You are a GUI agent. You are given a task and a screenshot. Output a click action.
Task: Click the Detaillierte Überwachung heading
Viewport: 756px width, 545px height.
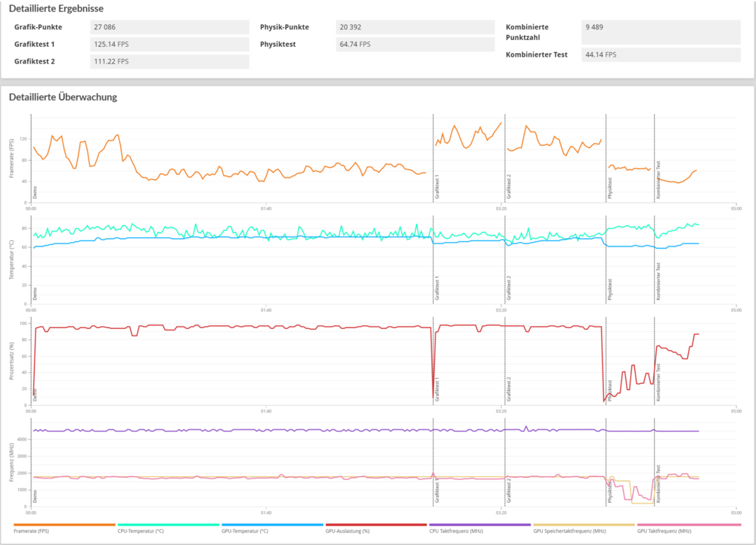point(62,97)
